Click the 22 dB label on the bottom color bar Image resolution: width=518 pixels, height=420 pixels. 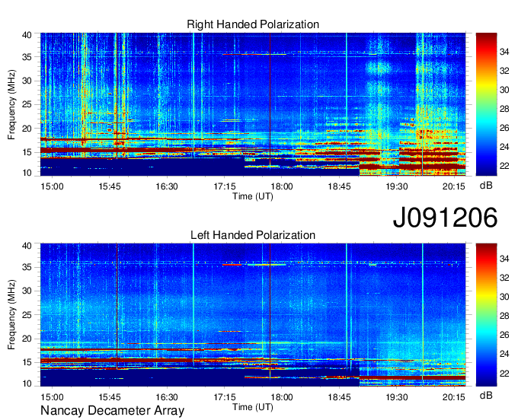tap(504, 373)
